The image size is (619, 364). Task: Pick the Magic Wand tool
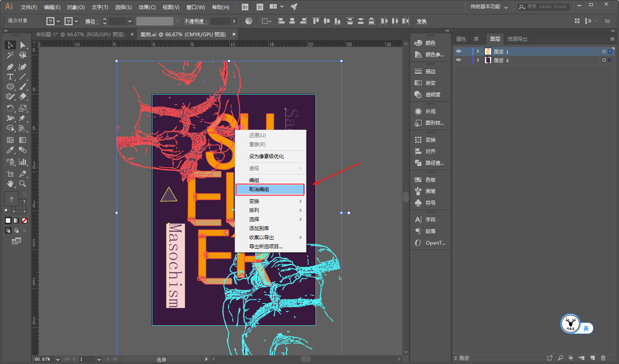click(10, 55)
